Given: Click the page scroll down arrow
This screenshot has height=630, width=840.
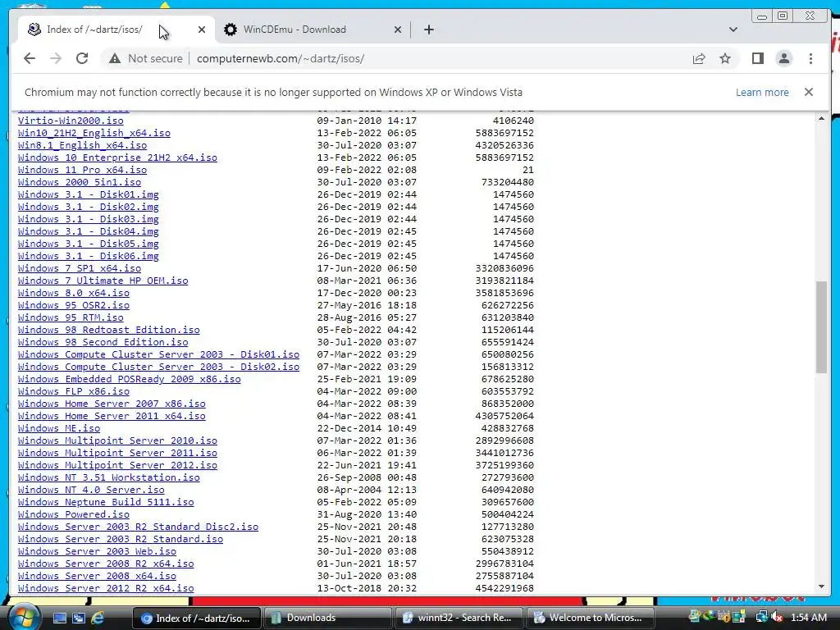Looking at the screenshot, I should 821,587.
